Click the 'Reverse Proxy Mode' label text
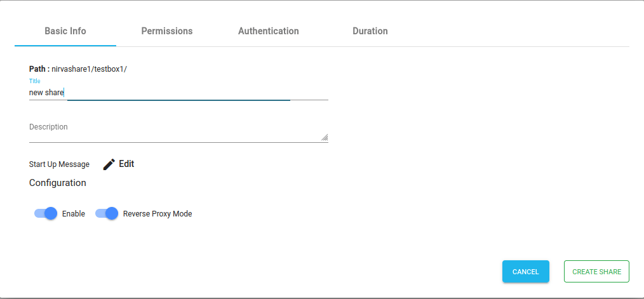The height and width of the screenshot is (299, 644). (x=158, y=213)
